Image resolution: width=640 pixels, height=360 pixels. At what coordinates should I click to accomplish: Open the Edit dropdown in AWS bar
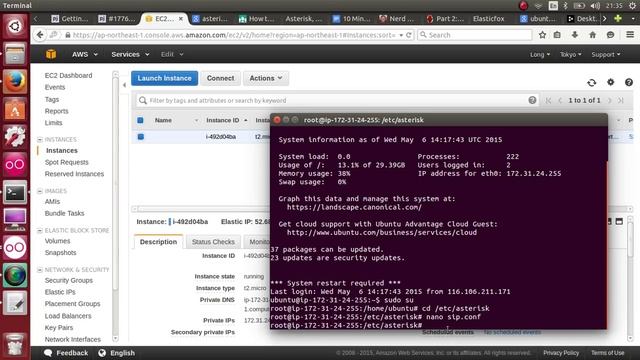[x=172, y=54]
